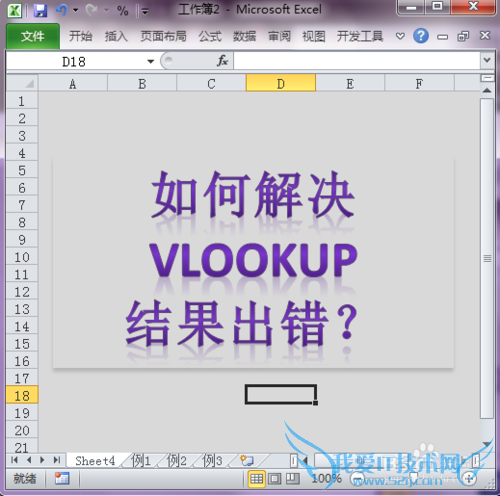Switch to Page Layout view button
500x496 pixels.
pyautogui.click(x=274, y=479)
